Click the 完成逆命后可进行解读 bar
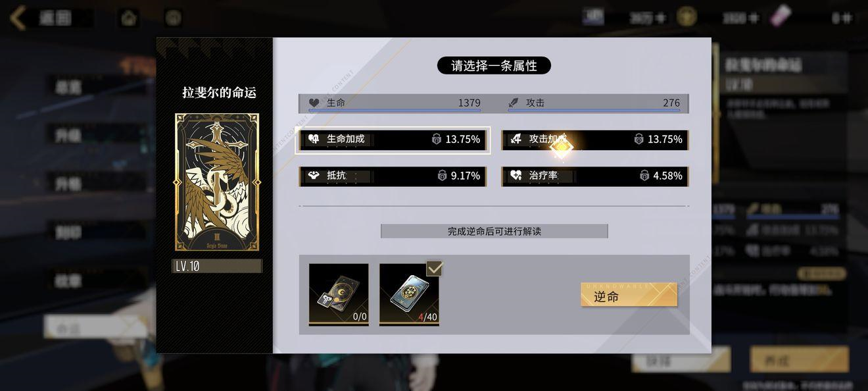The width and height of the screenshot is (868, 391). [494, 231]
